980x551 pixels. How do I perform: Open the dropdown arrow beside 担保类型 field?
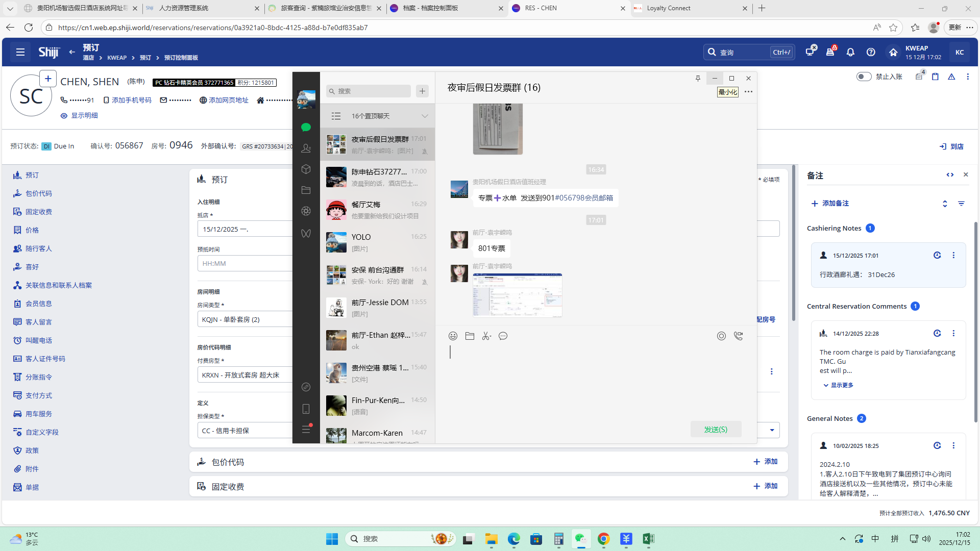pyautogui.click(x=772, y=430)
